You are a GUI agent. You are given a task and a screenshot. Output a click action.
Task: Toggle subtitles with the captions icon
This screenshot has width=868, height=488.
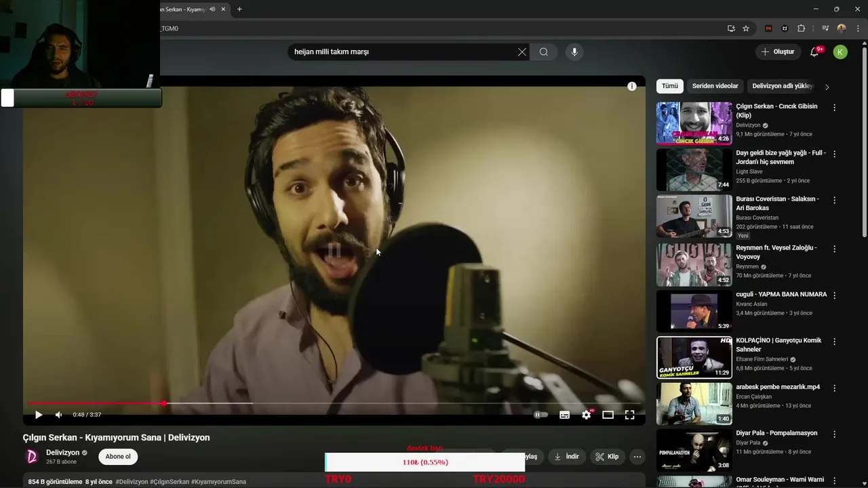click(x=564, y=415)
